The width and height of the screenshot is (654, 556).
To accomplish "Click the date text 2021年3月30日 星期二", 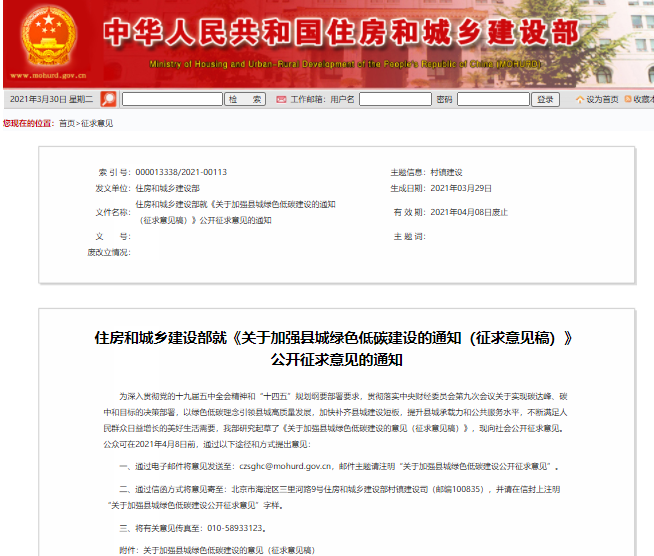I will pyautogui.click(x=51, y=99).
